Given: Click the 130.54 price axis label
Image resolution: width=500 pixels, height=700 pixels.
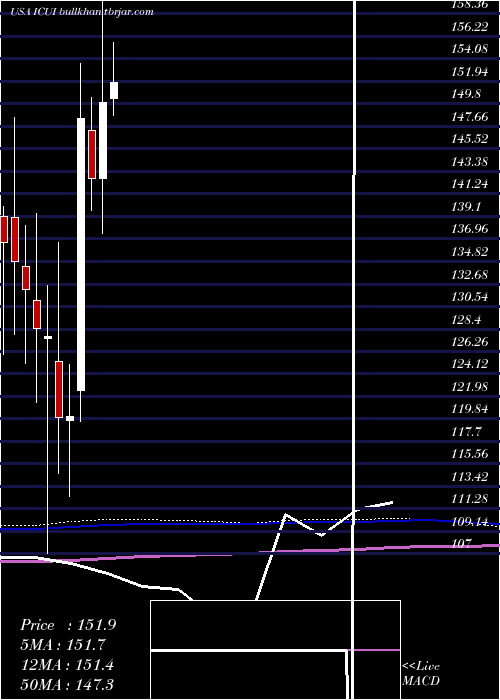Looking at the screenshot, I should click(470, 296).
